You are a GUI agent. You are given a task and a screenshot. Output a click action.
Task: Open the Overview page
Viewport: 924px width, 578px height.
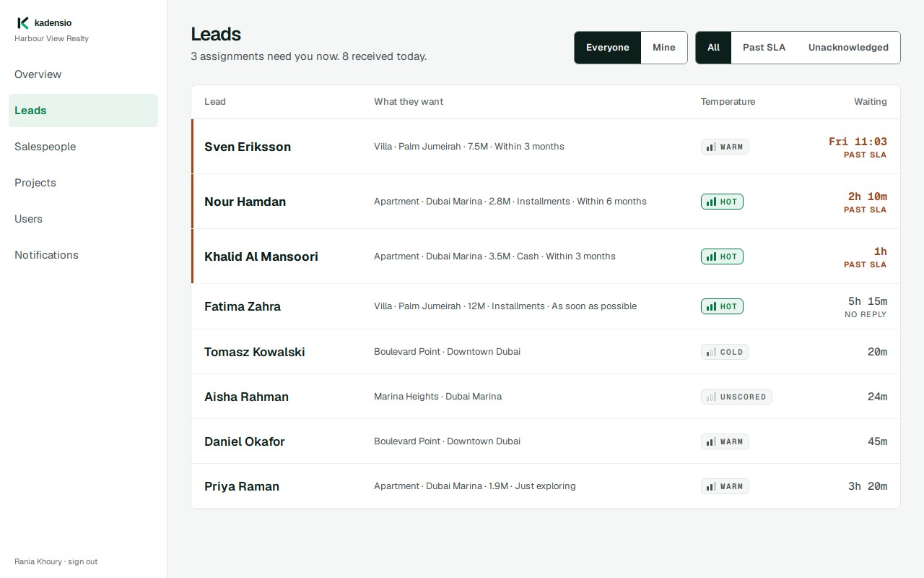(83, 74)
